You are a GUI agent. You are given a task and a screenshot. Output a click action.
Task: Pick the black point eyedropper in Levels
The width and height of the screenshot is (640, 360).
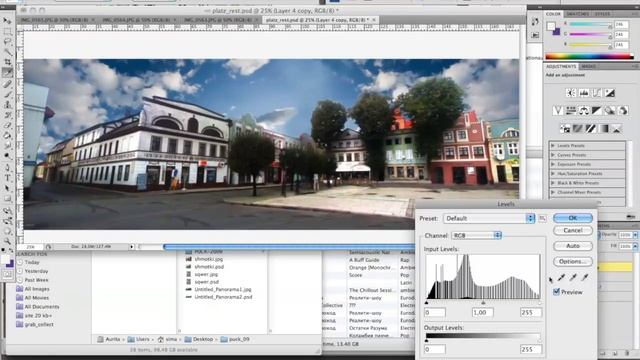(562, 278)
